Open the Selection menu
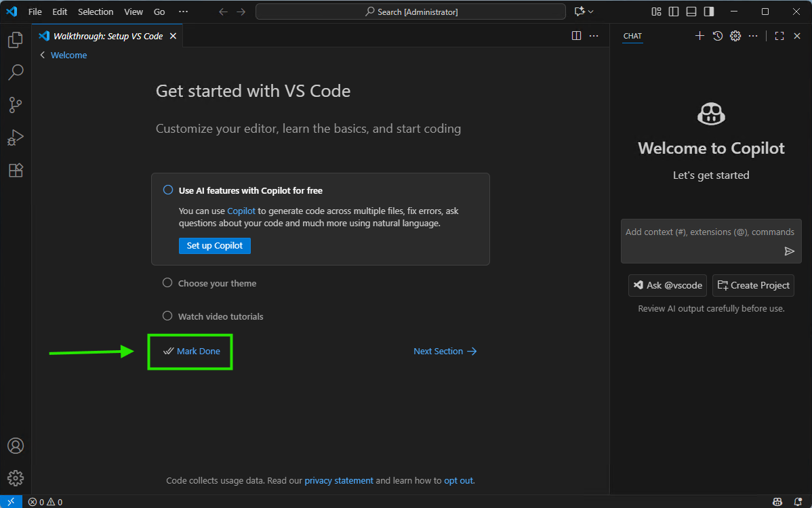This screenshot has width=812, height=508. 96,12
